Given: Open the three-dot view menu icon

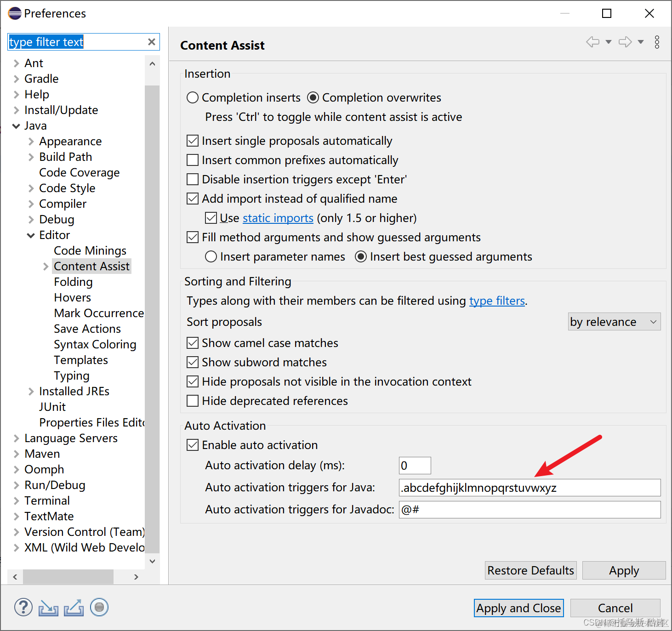Looking at the screenshot, I should point(657,42).
